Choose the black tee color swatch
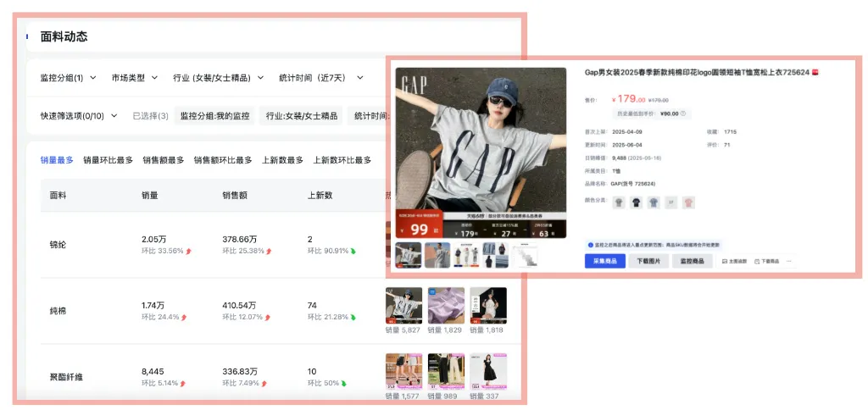This screenshot has height=410, width=868. [x=636, y=202]
